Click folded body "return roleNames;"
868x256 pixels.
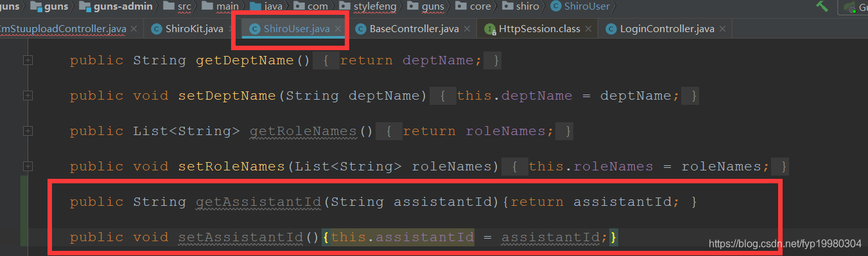tap(478, 131)
